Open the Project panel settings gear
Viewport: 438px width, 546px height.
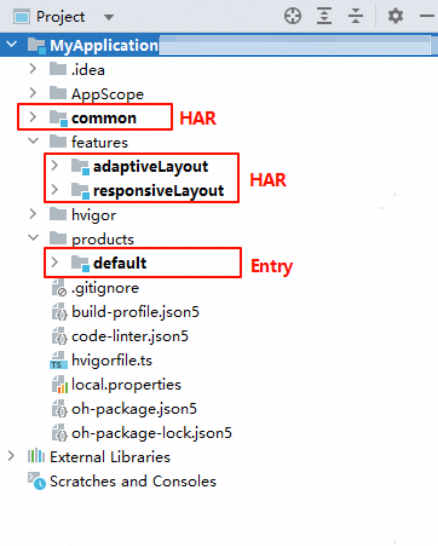coord(396,16)
